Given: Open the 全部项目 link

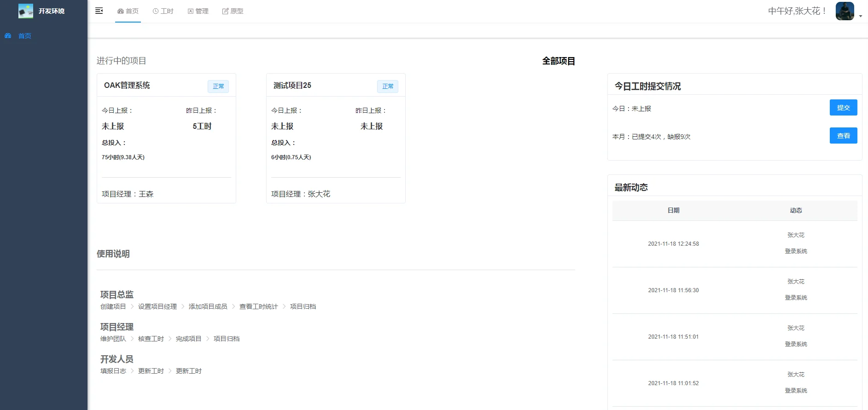Looking at the screenshot, I should tap(559, 61).
